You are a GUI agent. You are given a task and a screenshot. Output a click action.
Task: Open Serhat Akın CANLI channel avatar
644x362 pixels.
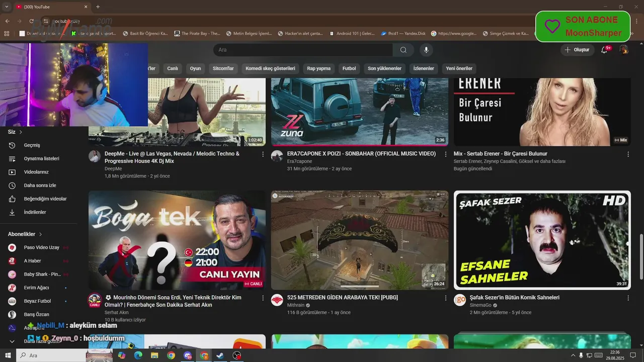pos(95,300)
